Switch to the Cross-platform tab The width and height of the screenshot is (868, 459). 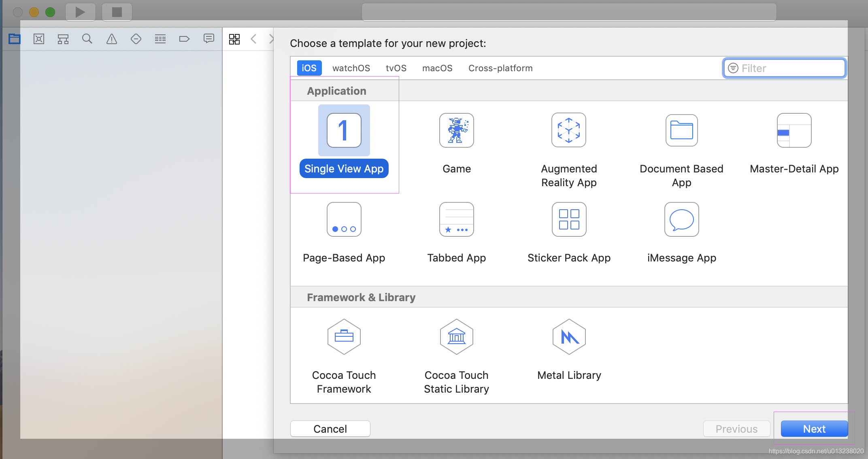500,68
